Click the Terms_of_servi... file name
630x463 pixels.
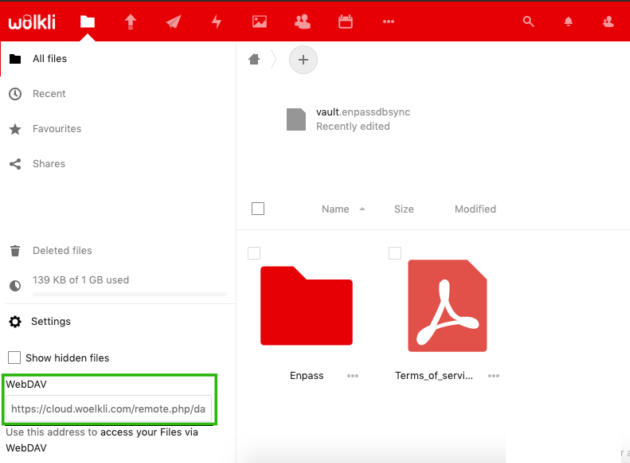point(434,375)
